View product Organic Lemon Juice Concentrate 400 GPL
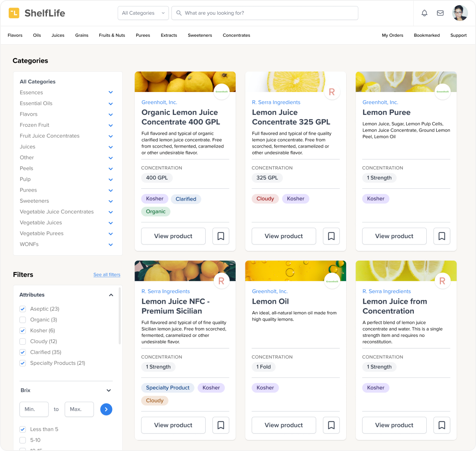Image resolution: width=476 pixels, height=451 pixels. pos(173,236)
